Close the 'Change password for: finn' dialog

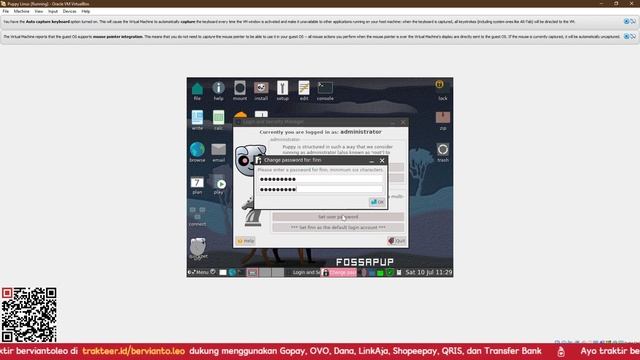(382, 160)
